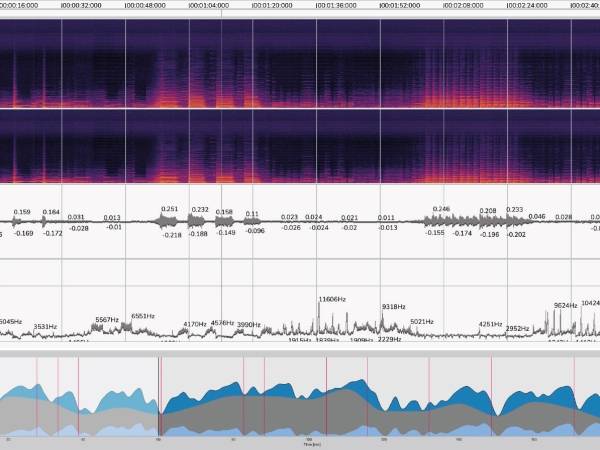
Task: Click the -0.096 waveform trough value
Action: [x=254, y=230]
